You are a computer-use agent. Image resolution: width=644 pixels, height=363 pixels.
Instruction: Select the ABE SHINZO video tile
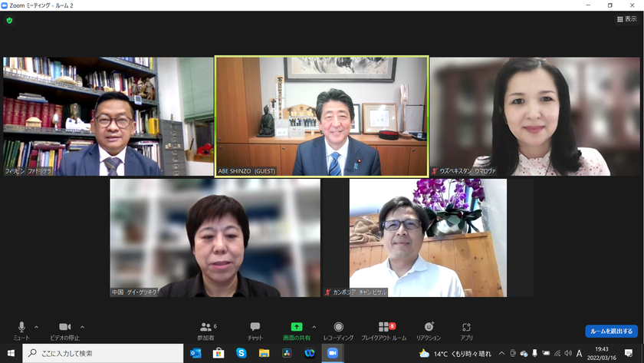pos(321,117)
